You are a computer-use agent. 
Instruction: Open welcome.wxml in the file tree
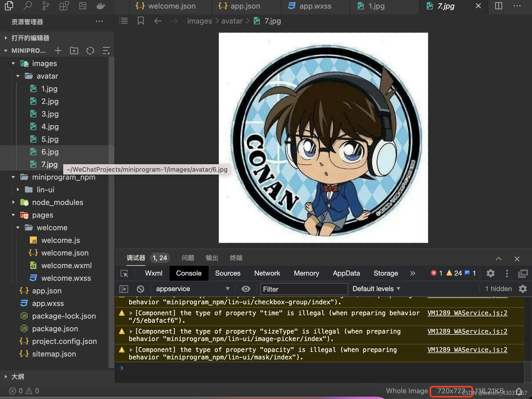66,266
